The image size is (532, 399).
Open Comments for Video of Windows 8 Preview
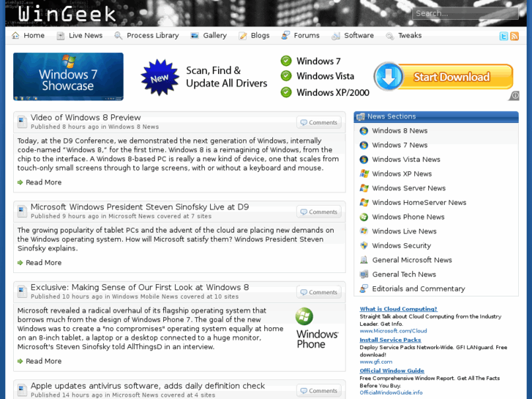(x=319, y=122)
